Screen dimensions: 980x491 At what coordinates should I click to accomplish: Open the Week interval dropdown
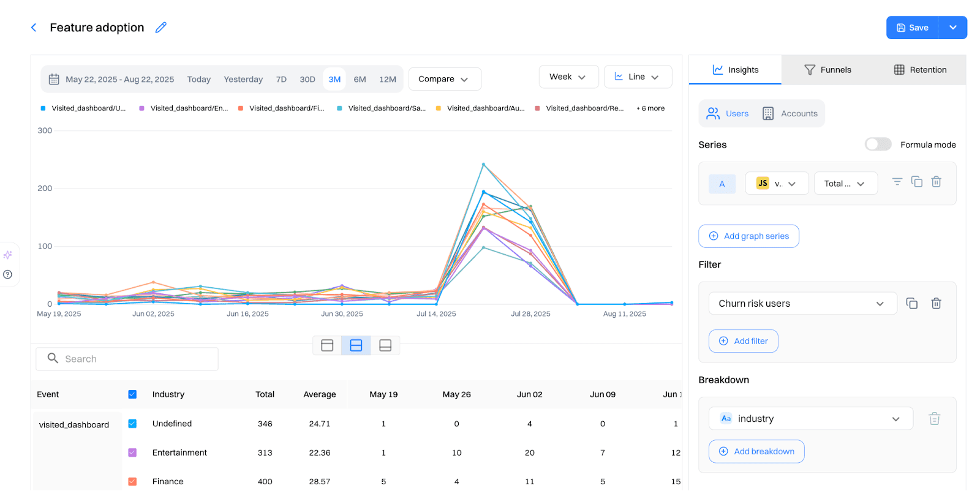(x=568, y=77)
